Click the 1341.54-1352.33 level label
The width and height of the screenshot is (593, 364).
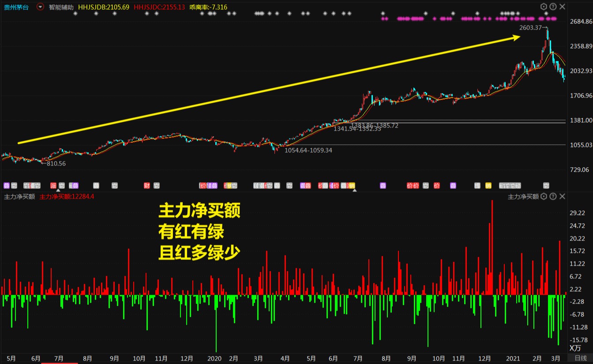357,129
